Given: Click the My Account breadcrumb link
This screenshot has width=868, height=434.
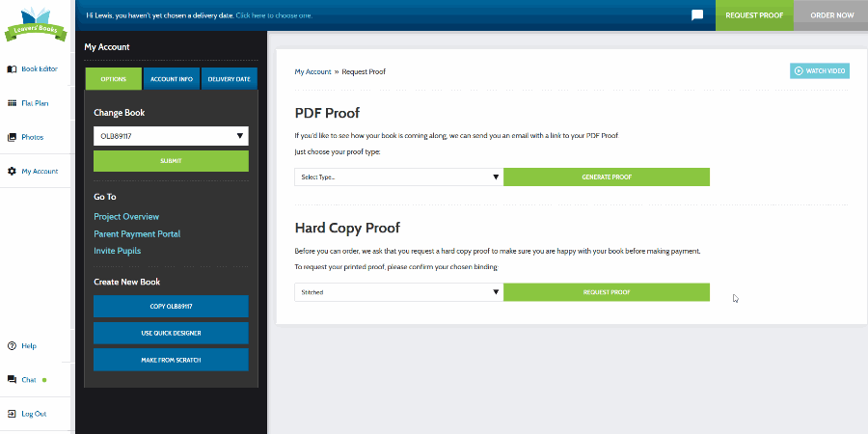Looking at the screenshot, I should point(312,72).
